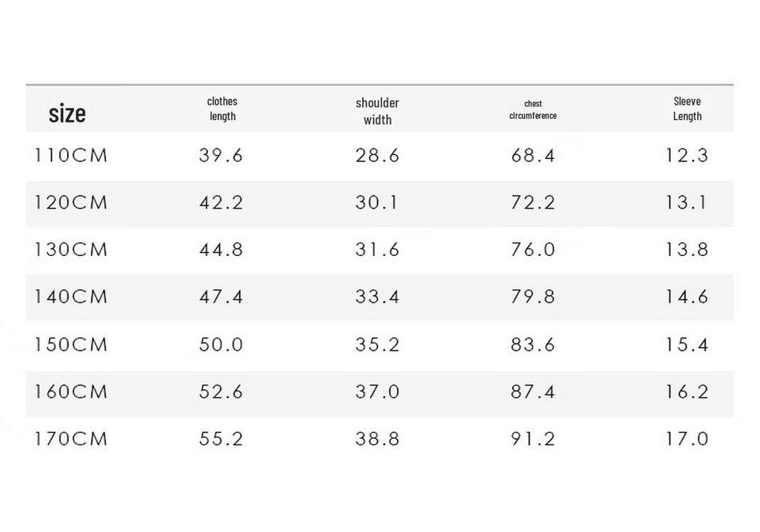Select the 150CM size row label
The image size is (760, 532).
(71, 344)
